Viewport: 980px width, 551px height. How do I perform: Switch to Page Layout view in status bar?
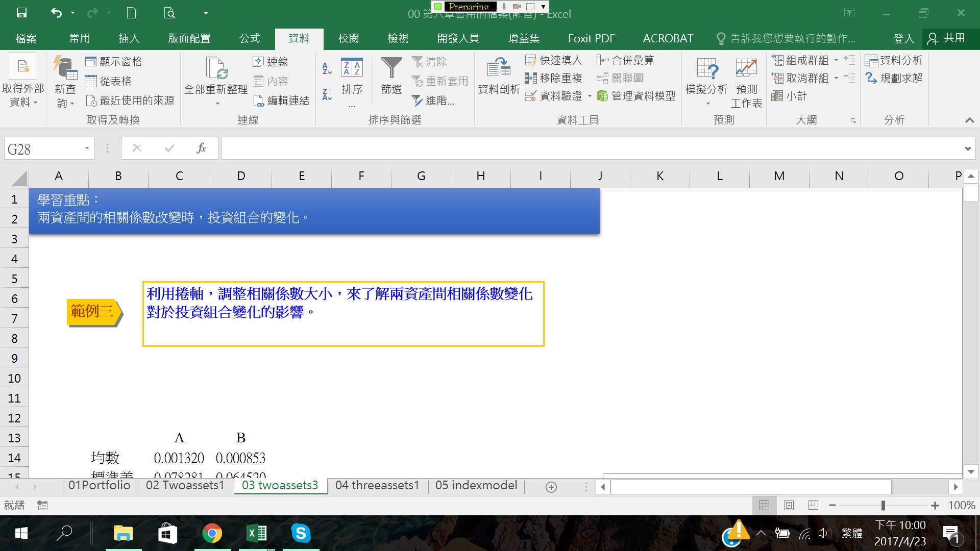789,505
